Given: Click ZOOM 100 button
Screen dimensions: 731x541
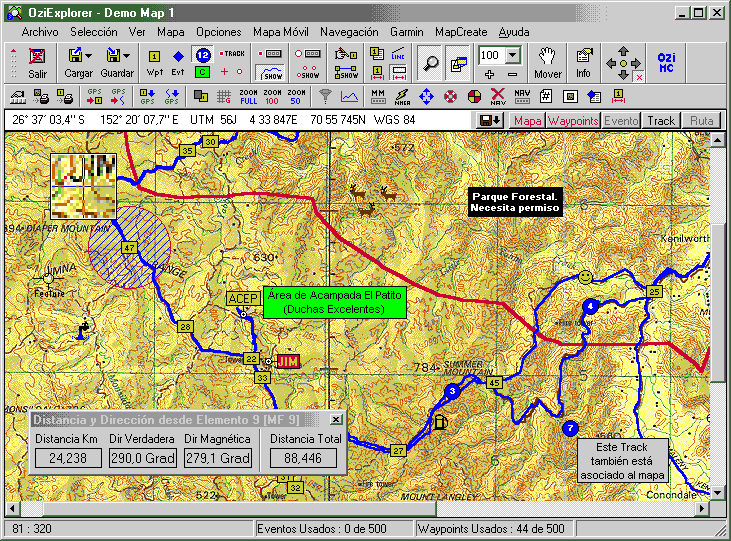Looking at the screenshot, I should 272,97.
